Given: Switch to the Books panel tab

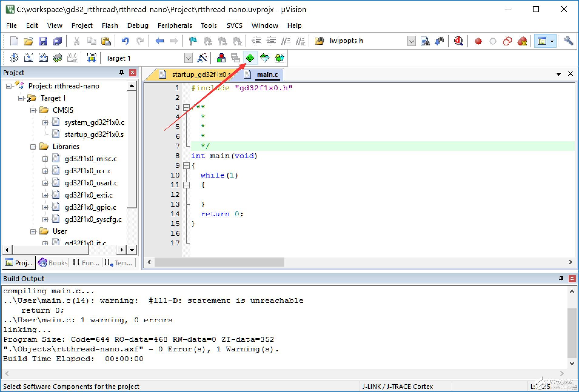Looking at the screenshot, I should [53, 263].
